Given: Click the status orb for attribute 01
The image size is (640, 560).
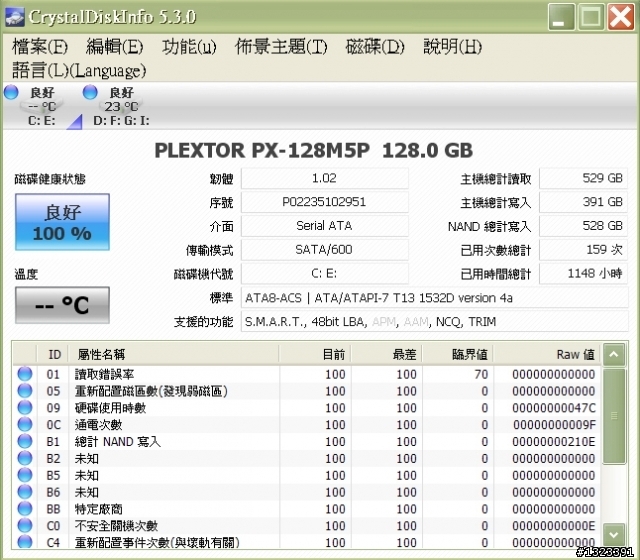Looking at the screenshot, I should click(25, 374).
